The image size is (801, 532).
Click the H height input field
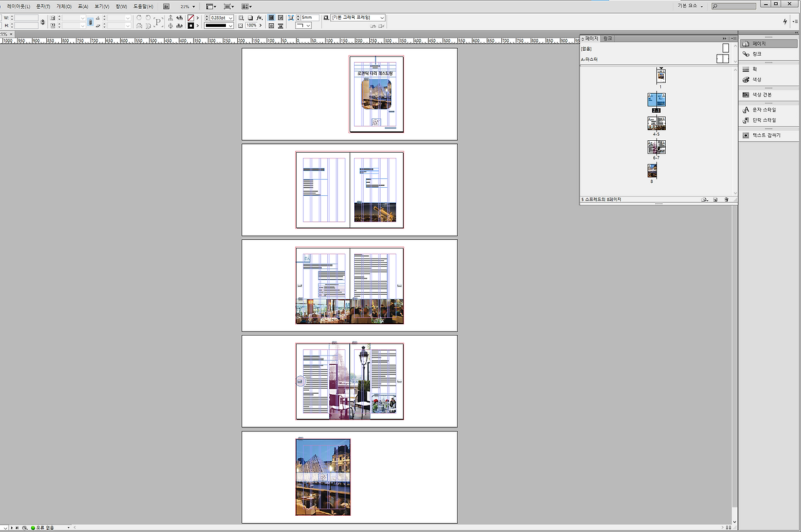tap(26, 26)
